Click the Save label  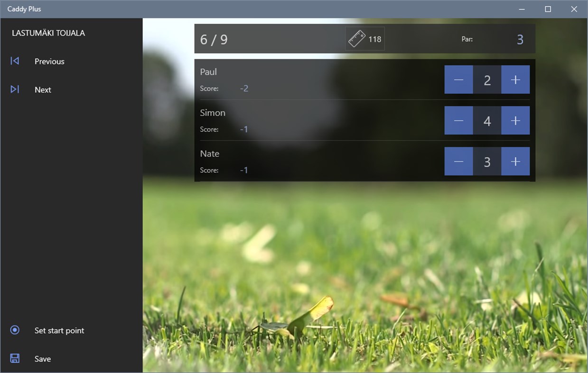tap(42, 358)
